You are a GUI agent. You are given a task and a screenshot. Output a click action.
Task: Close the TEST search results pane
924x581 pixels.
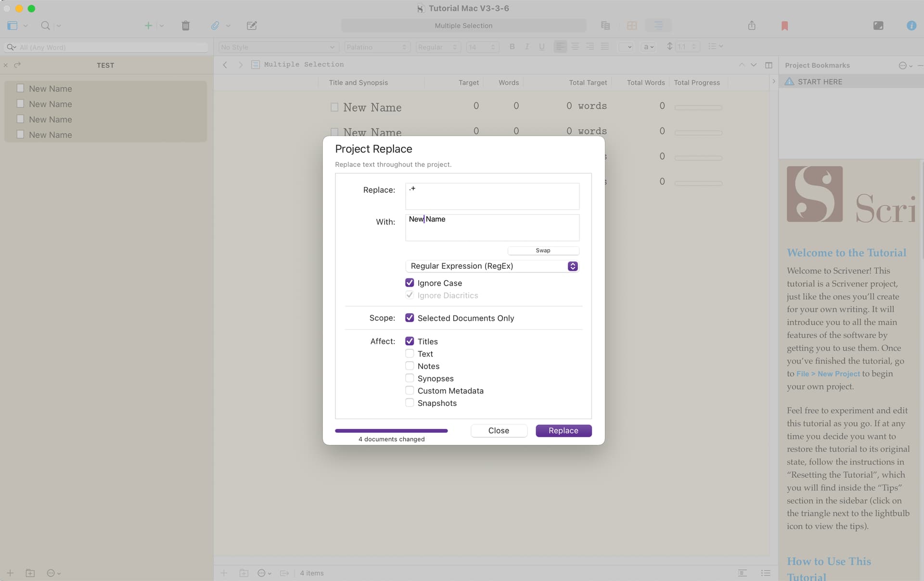coord(6,65)
